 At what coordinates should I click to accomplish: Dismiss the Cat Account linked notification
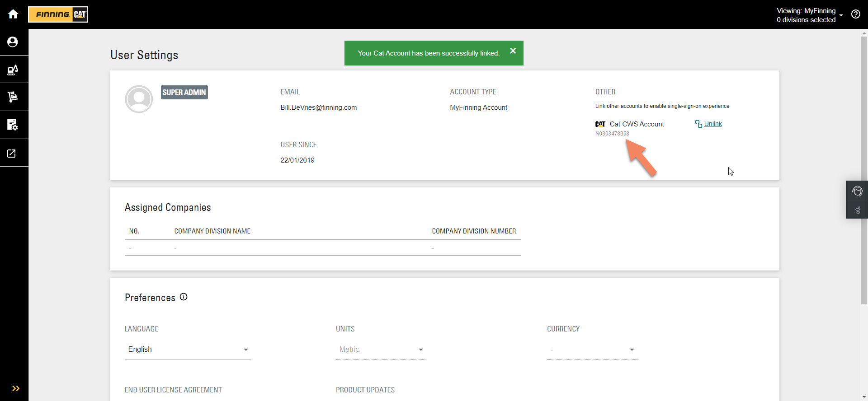[513, 51]
